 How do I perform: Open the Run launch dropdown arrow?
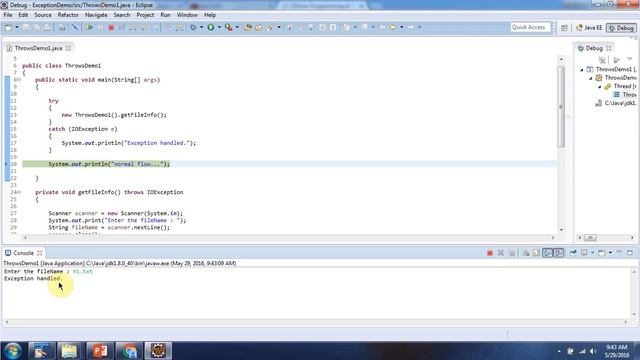[219, 27]
